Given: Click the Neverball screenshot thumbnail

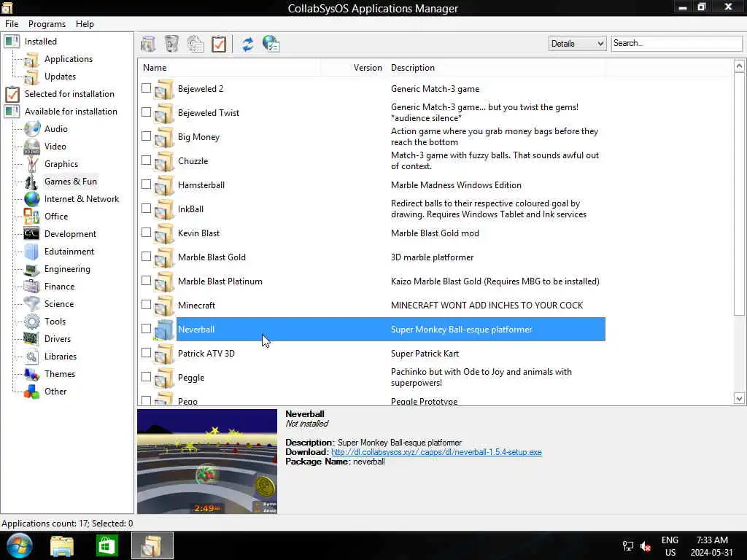Looking at the screenshot, I should [206, 461].
